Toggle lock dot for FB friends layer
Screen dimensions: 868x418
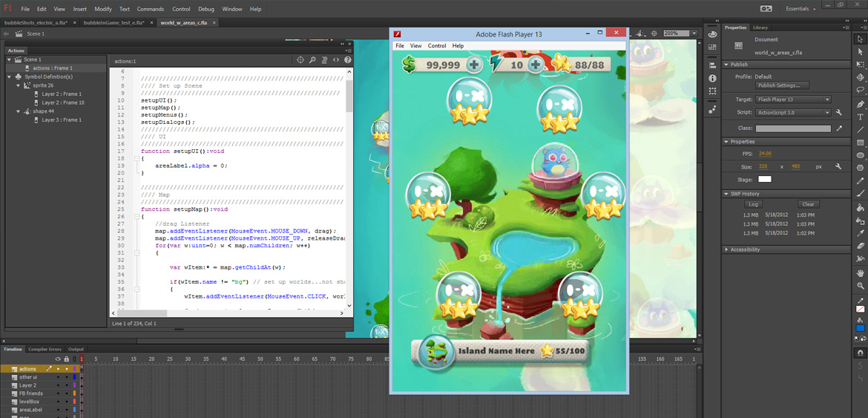(x=67, y=393)
